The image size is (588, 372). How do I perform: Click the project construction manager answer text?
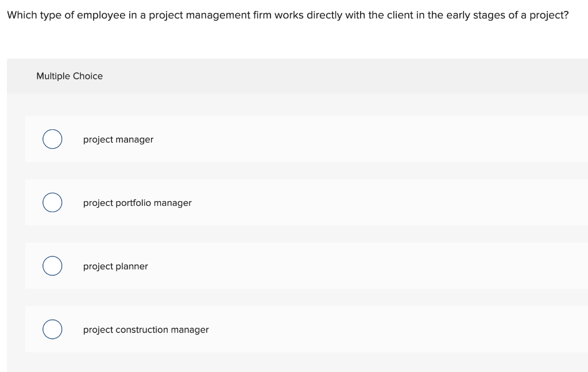tap(146, 329)
